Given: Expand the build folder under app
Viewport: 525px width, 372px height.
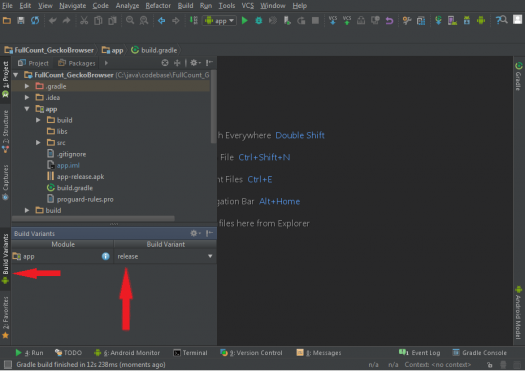Looking at the screenshot, I should click(39, 120).
